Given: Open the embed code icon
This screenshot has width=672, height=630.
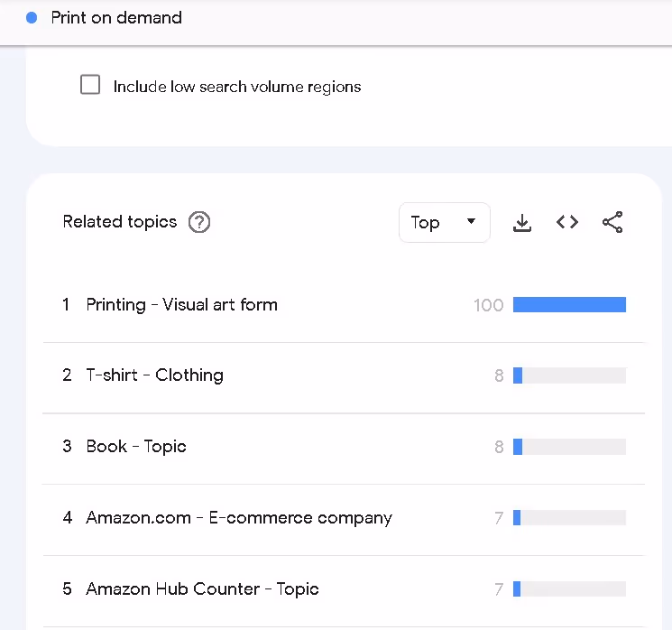Looking at the screenshot, I should [x=567, y=222].
